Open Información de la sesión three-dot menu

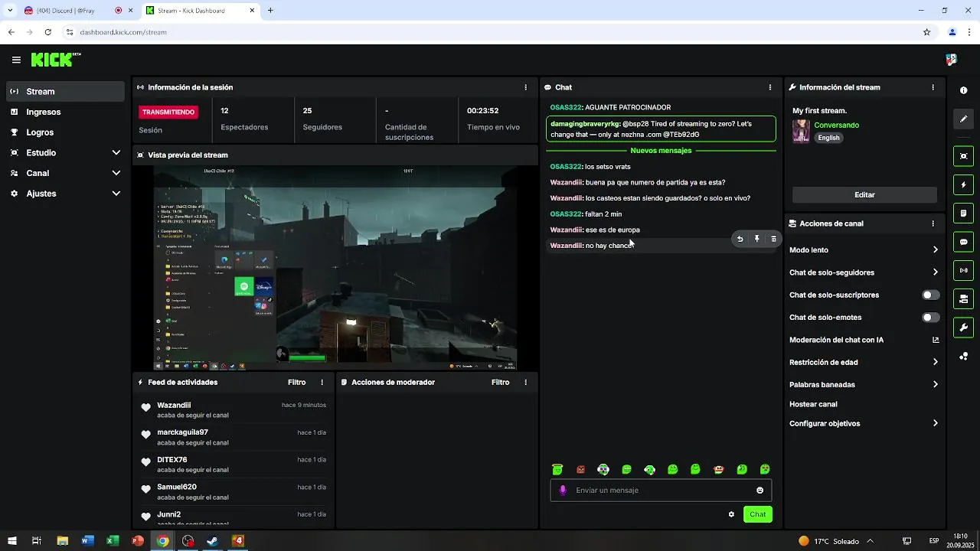pyautogui.click(x=525, y=87)
